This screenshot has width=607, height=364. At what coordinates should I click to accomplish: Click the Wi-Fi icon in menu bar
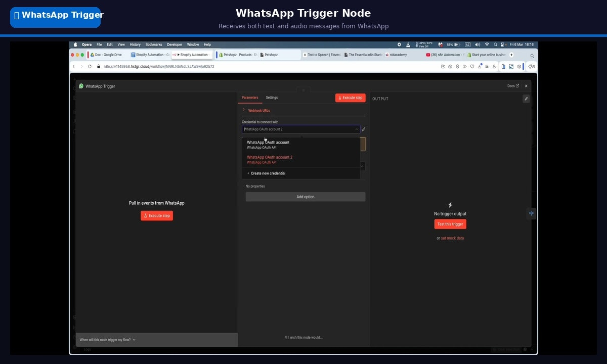(x=487, y=44)
